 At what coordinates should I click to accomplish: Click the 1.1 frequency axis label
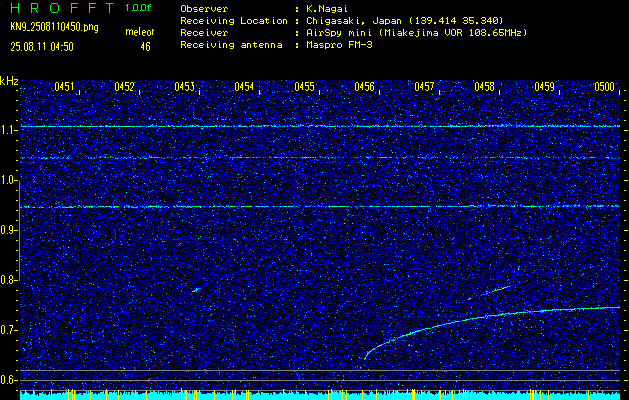8,130
